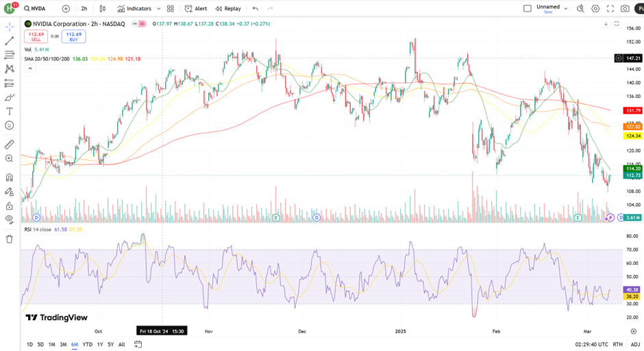
Task: Select the ruler measure tool
Action: pyautogui.click(x=10, y=144)
